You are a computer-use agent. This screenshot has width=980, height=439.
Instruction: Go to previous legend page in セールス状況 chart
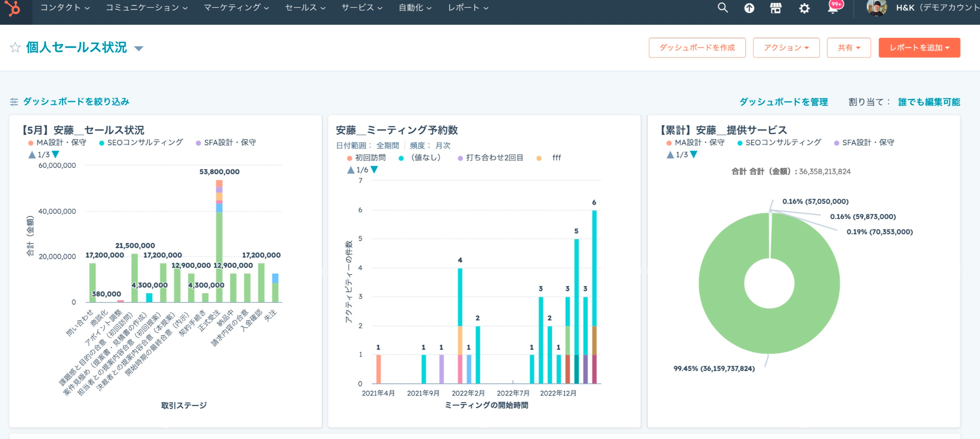pyautogui.click(x=32, y=154)
